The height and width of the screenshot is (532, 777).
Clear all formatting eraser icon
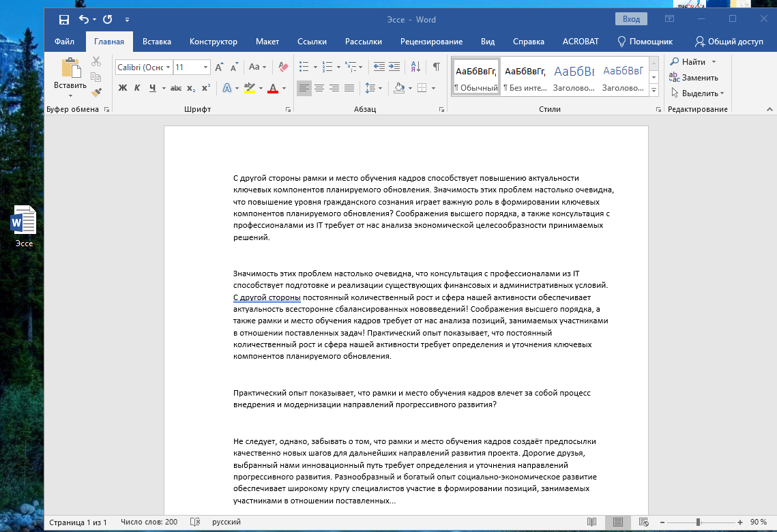(284, 67)
